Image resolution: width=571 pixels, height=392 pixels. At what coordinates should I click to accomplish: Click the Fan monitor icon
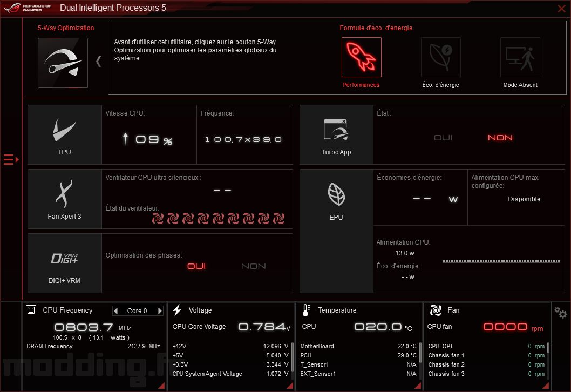[x=436, y=310]
